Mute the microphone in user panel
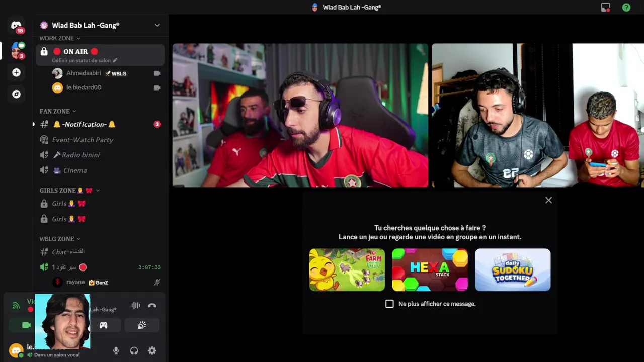The width and height of the screenshot is (644, 362). click(x=116, y=351)
